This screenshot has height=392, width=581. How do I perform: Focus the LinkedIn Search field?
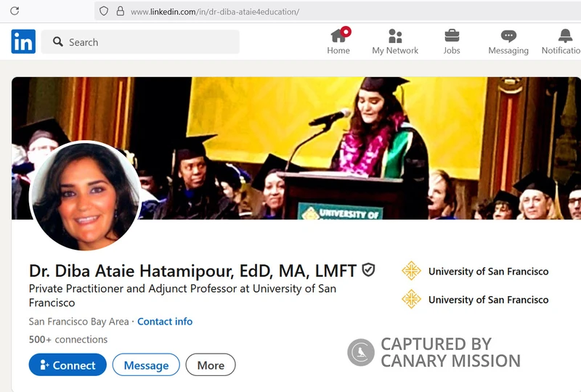(x=140, y=42)
